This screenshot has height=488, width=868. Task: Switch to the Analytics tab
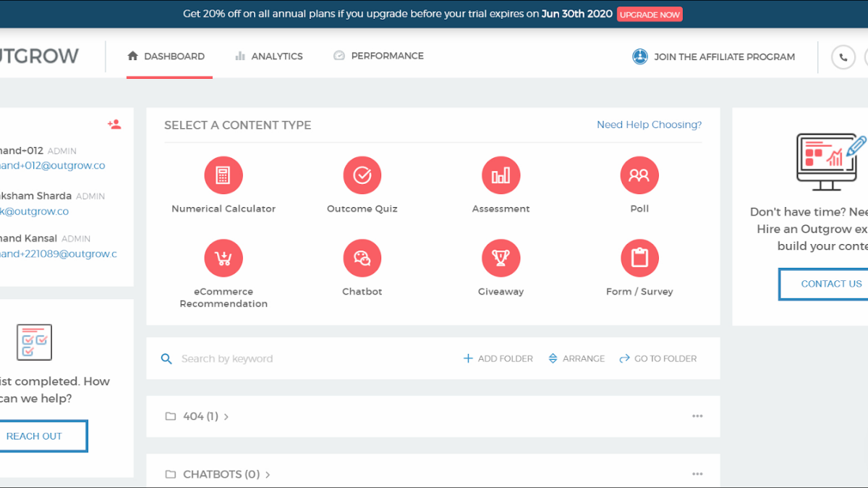click(268, 56)
